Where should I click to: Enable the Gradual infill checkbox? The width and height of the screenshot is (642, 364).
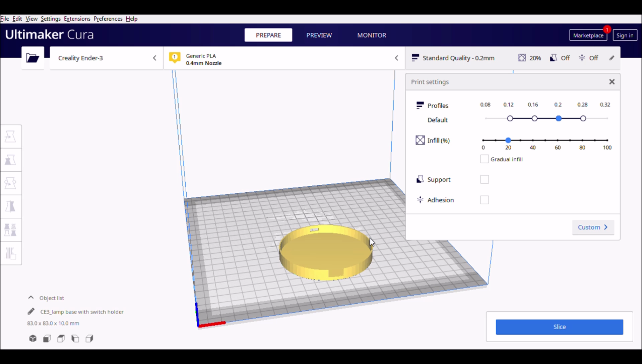coord(484,159)
